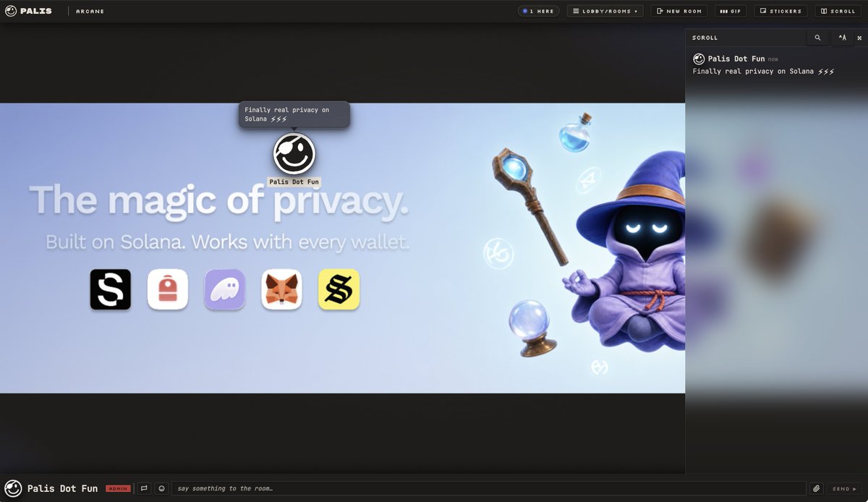The height and width of the screenshot is (502, 868).
Task: Open the ARCANE room title
Action: point(90,11)
